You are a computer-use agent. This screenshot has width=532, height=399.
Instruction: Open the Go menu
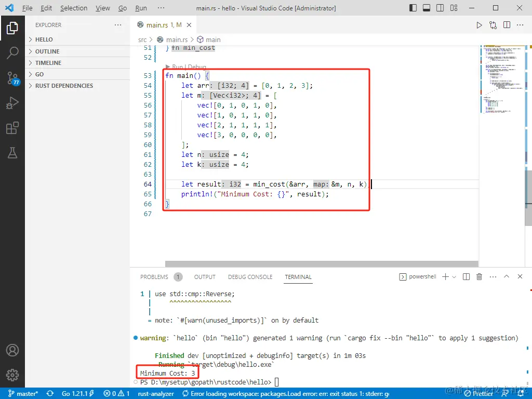(123, 8)
